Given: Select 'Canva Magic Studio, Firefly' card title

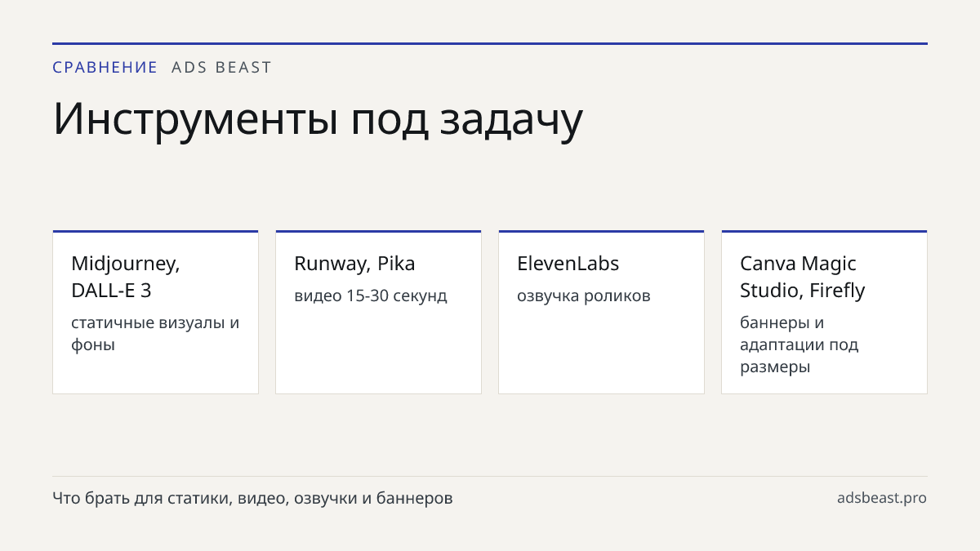Looking at the screenshot, I should click(803, 277).
